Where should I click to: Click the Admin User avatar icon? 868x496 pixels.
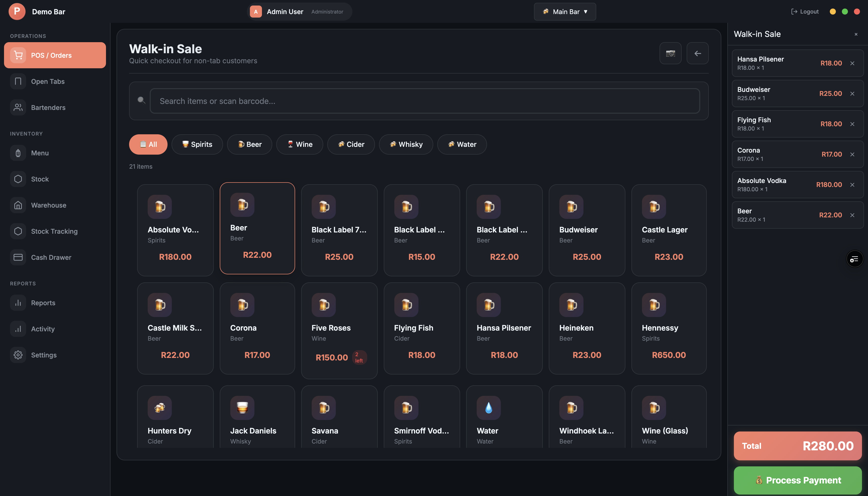[x=256, y=12]
